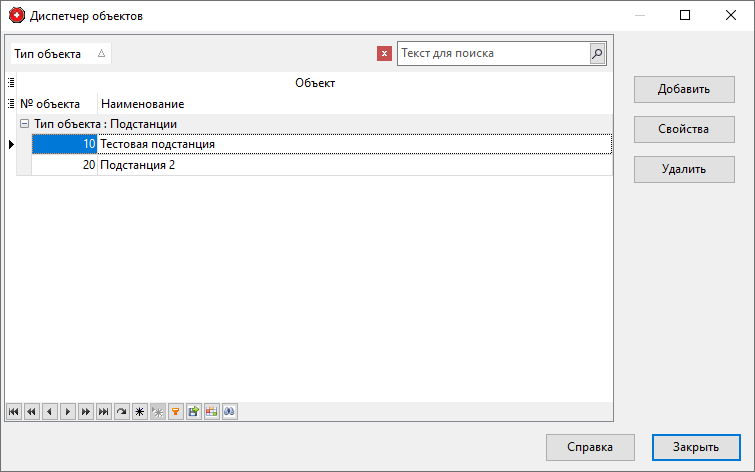Go to previous record
Screen dimensions: 755x472
point(50,412)
